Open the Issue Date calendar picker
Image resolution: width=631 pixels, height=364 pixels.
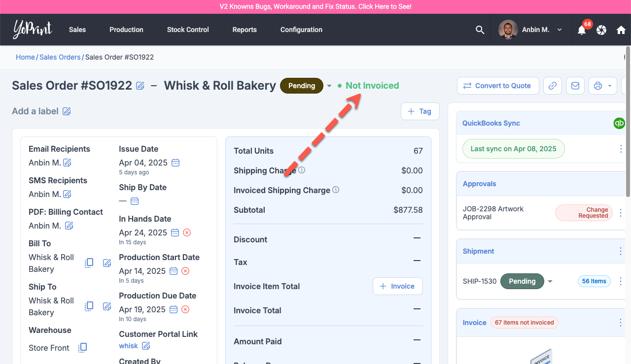pos(175,163)
